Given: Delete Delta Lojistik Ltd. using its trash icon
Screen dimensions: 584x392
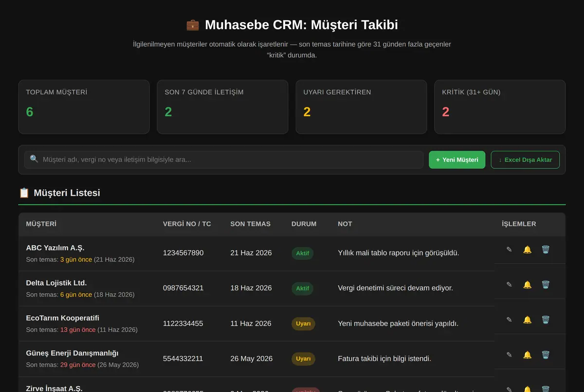Looking at the screenshot, I should tap(546, 285).
